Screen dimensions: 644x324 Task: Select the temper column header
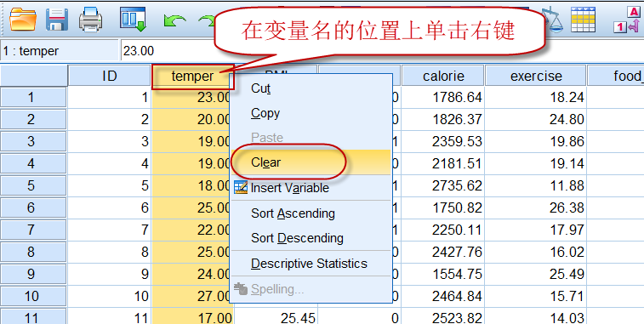coord(192,76)
